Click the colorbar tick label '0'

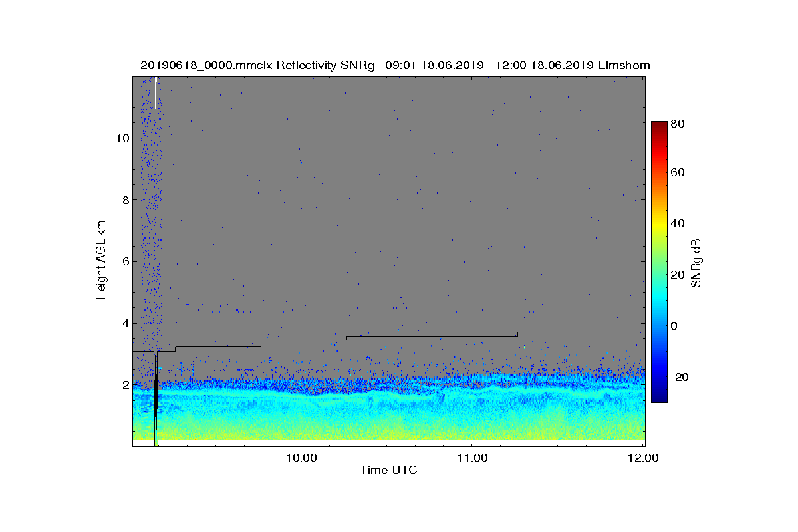pos(676,326)
